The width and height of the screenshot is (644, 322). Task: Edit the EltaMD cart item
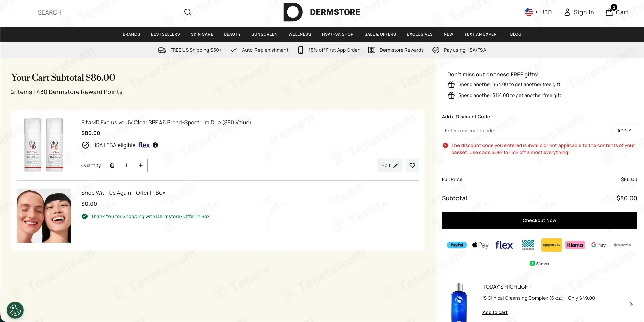[390, 165]
